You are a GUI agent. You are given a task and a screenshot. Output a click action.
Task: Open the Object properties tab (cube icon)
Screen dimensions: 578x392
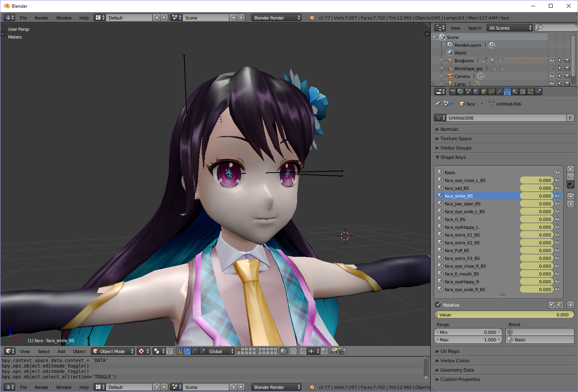pyautogui.click(x=484, y=92)
